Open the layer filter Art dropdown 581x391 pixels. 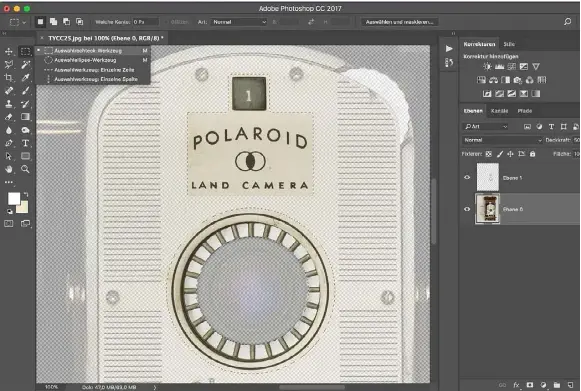(486, 127)
